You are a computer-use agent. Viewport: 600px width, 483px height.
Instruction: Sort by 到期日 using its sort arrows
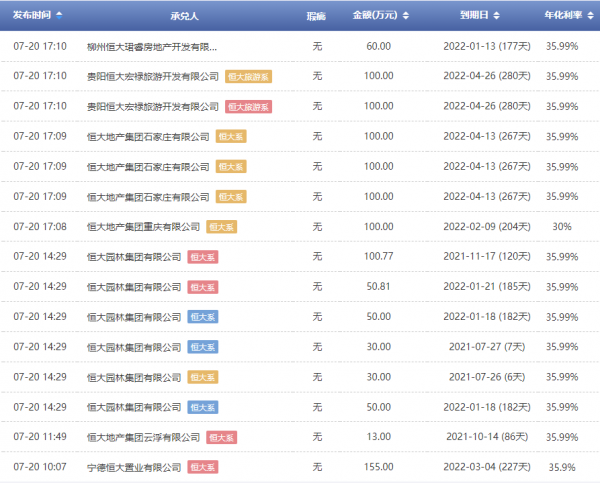pos(496,15)
